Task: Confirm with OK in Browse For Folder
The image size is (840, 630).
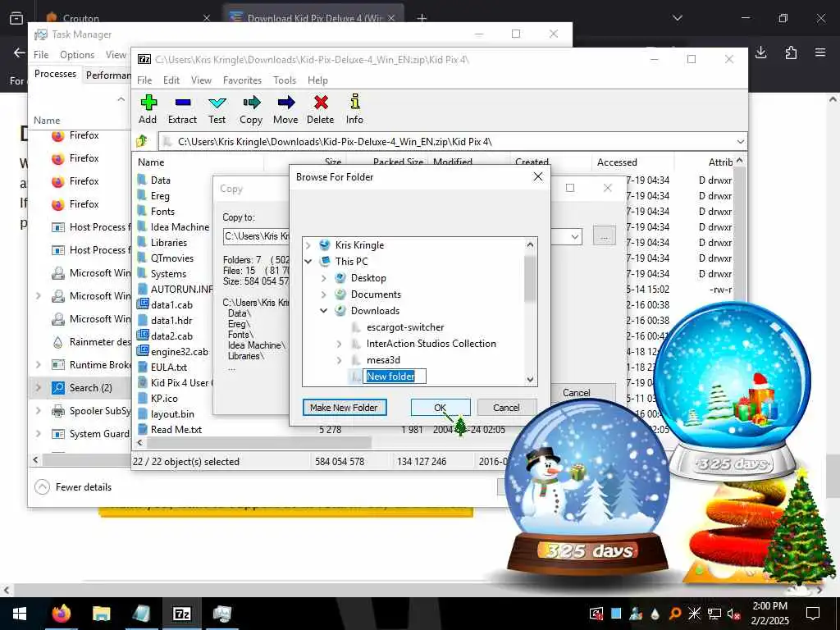Action: coord(441,408)
